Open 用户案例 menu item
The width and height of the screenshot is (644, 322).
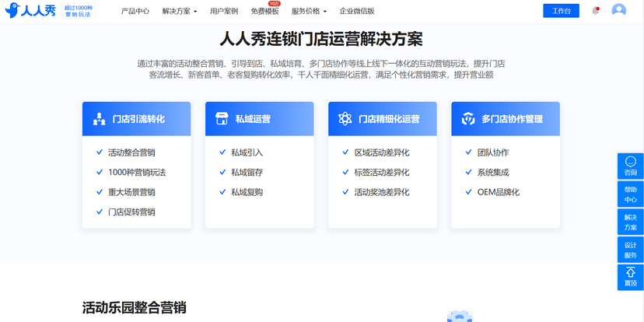tap(224, 12)
